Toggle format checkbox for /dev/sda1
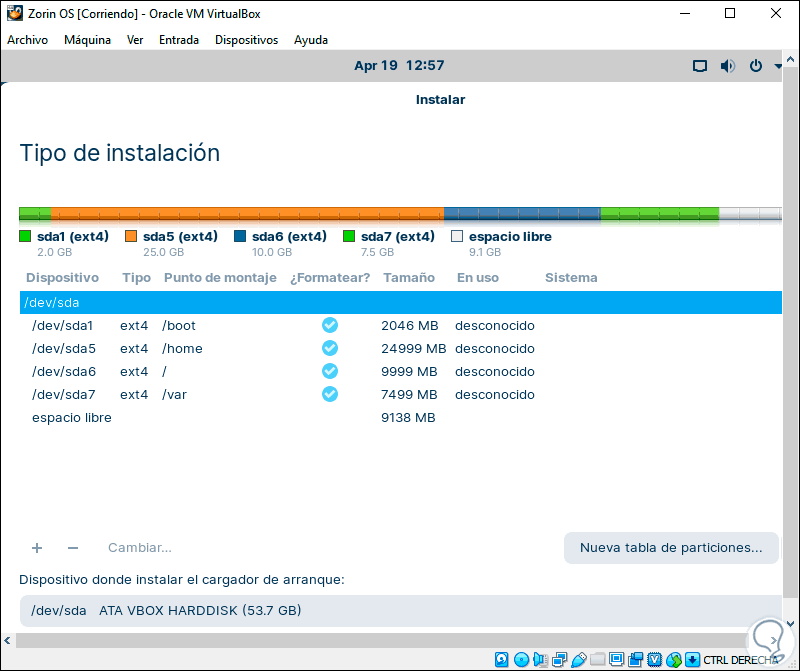Viewport: 801px width, 671px height. point(329,325)
